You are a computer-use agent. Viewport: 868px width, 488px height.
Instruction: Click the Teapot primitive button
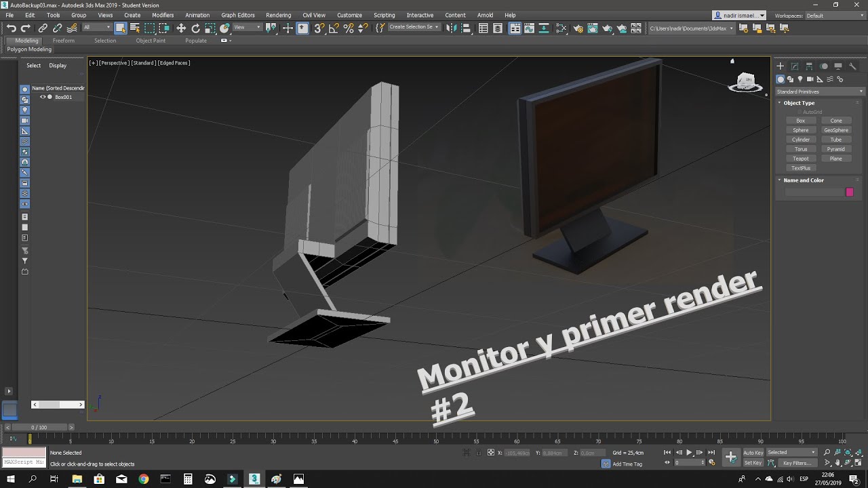[801, 159]
